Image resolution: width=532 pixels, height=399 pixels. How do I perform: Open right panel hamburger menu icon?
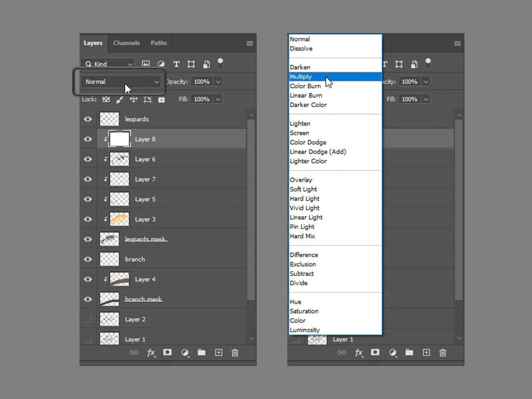tap(457, 43)
